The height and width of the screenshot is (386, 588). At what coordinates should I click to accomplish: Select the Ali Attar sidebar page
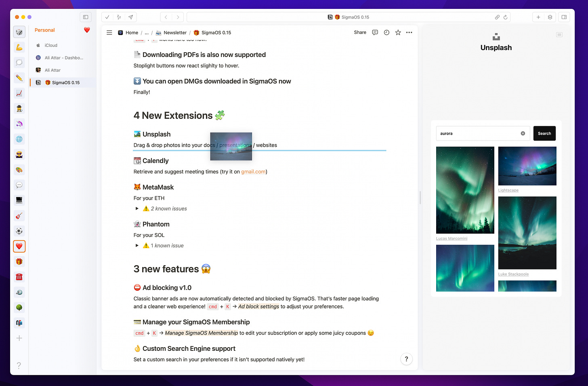pyautogui.click(x=63, y=70)
